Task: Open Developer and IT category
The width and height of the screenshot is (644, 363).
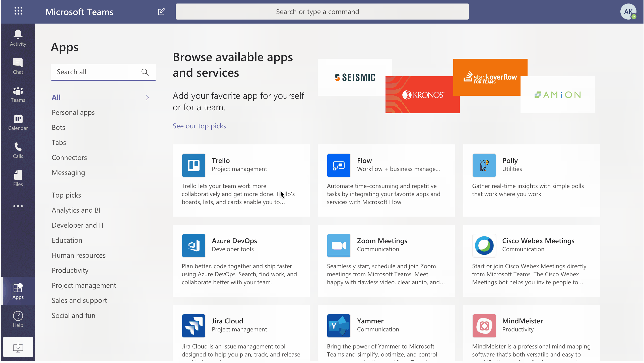Action: pyautogui.click(x=78, y=225)
